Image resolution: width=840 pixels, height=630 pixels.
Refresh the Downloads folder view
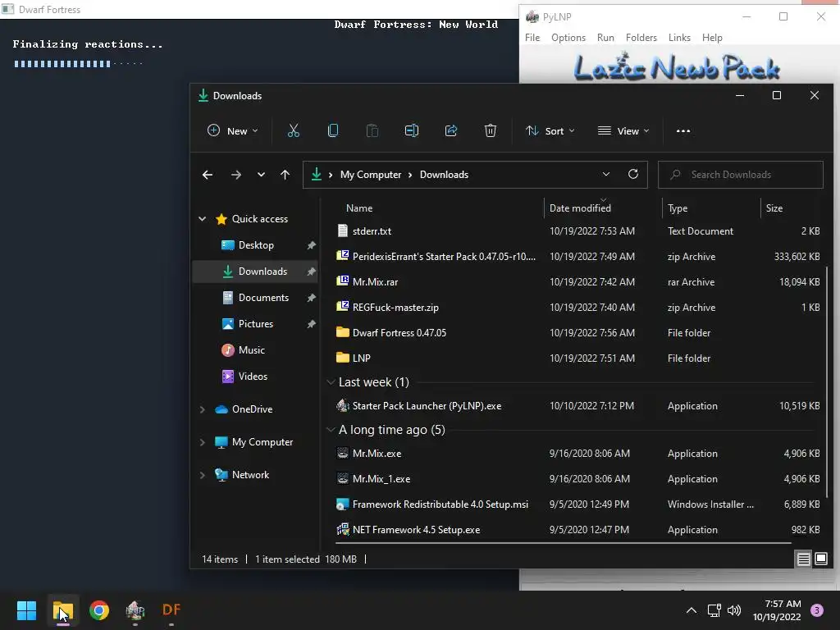pyautogui.click(x=633, y=174)
